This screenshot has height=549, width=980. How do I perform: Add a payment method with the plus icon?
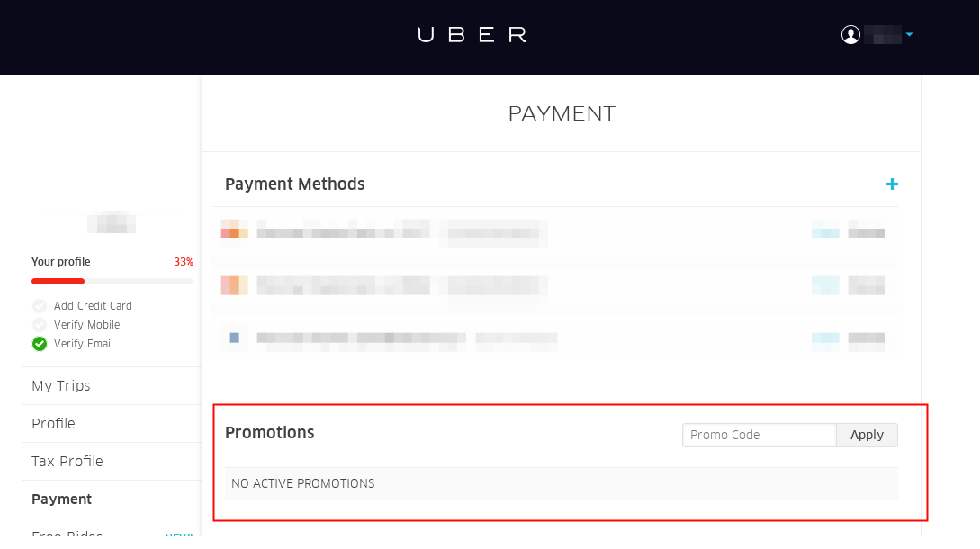pyautogui.click(x=892, y=184)
